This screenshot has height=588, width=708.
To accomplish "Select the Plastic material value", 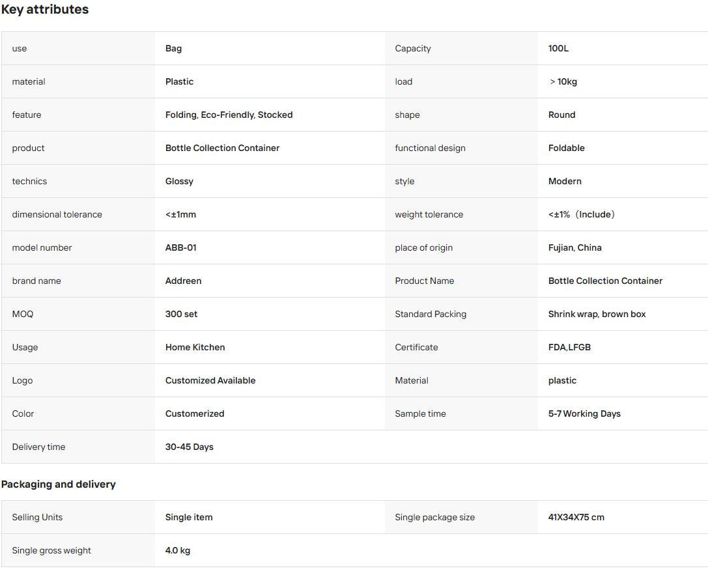I will tap(179, 81).
